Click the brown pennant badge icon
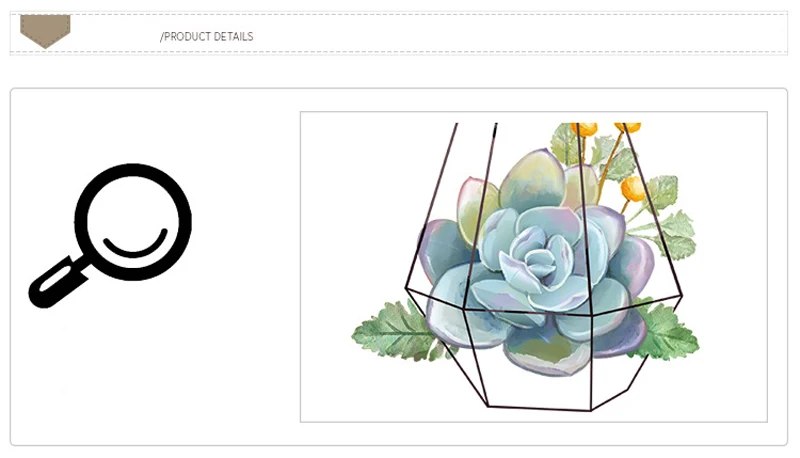The height and width of the screenshot is (458, 800). click(45, 31)
